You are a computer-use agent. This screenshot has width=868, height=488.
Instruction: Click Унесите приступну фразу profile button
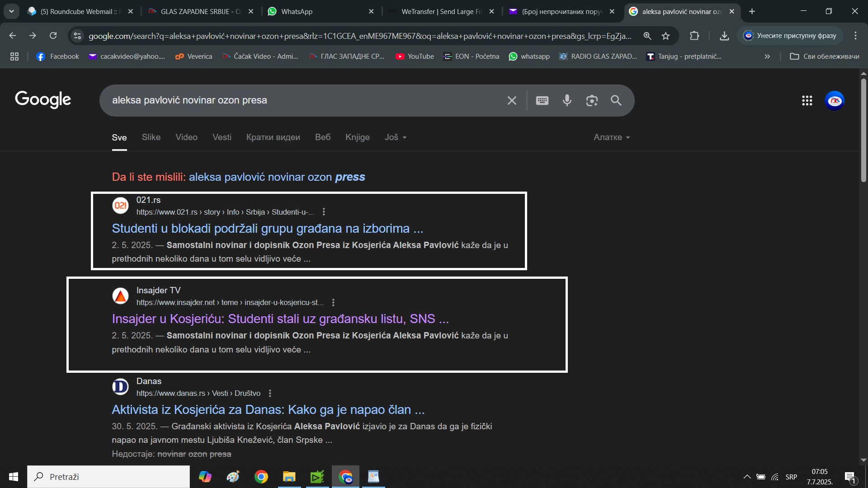click(790, 36)
